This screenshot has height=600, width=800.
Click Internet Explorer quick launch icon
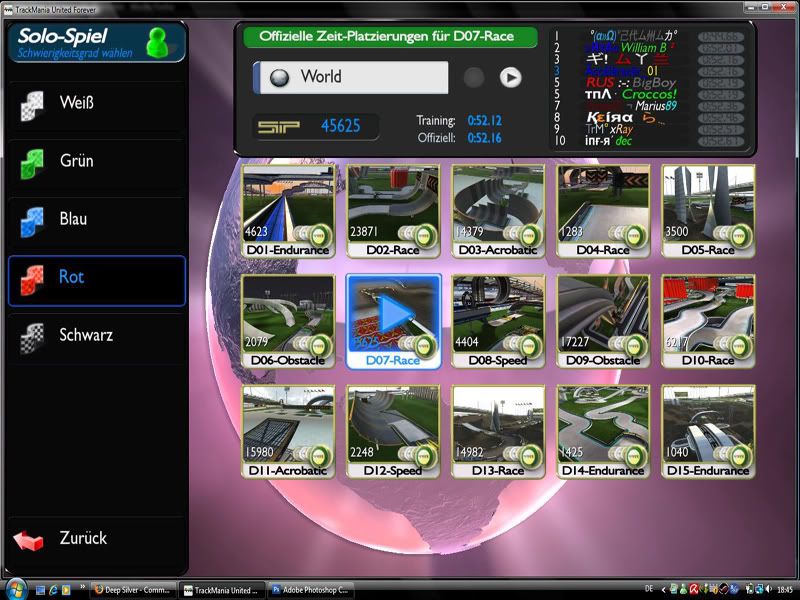pos(53,590)
